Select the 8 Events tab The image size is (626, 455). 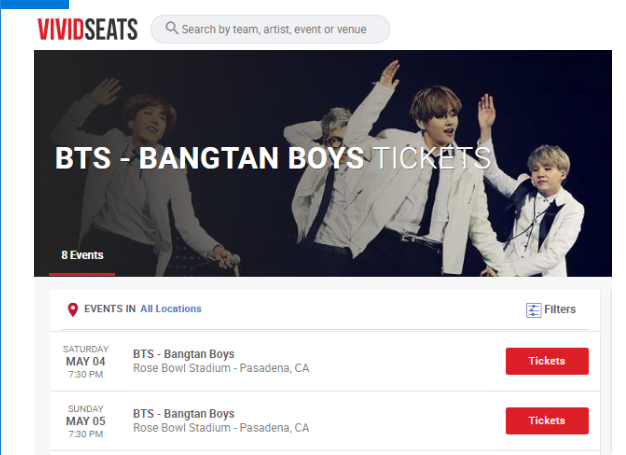(82, 255)
